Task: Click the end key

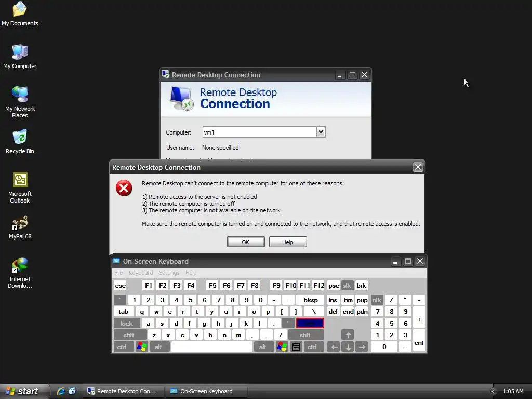Action: 348,312
